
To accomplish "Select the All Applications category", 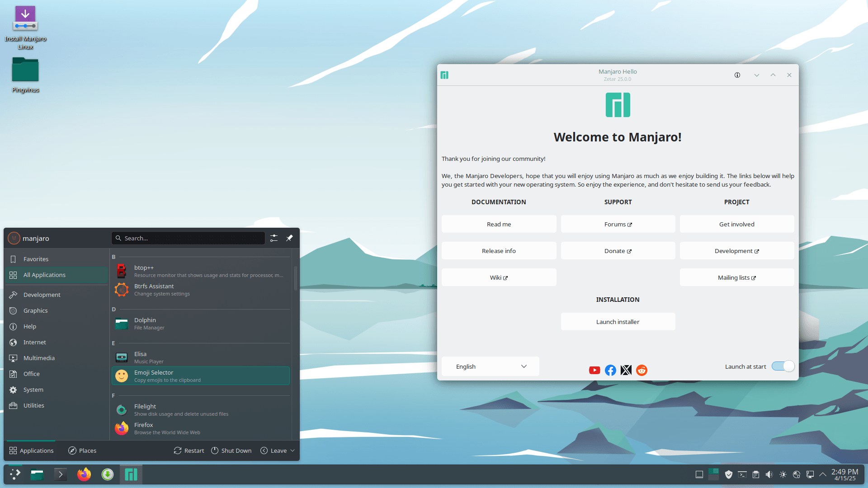I will click(x=57, y=275).
